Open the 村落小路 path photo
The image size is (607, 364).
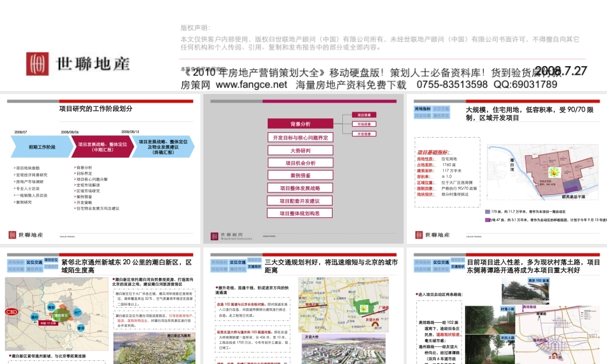(x=490, y=320)
